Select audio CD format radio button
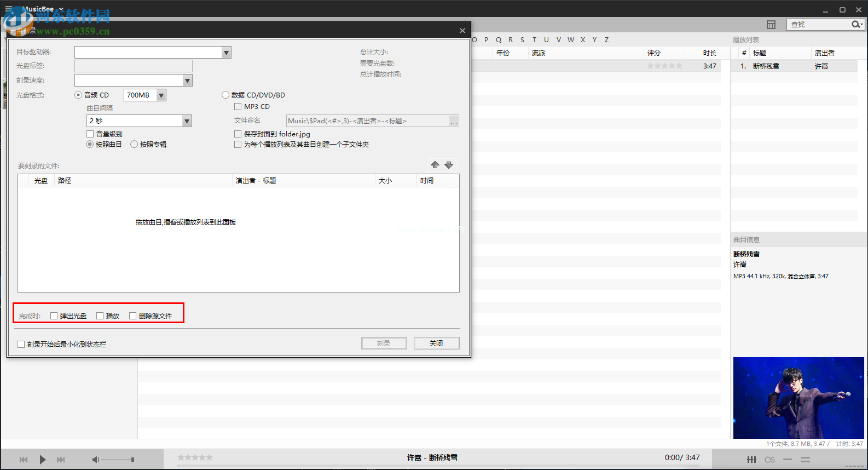Viewport: 868px width, 470px height. 78,95
